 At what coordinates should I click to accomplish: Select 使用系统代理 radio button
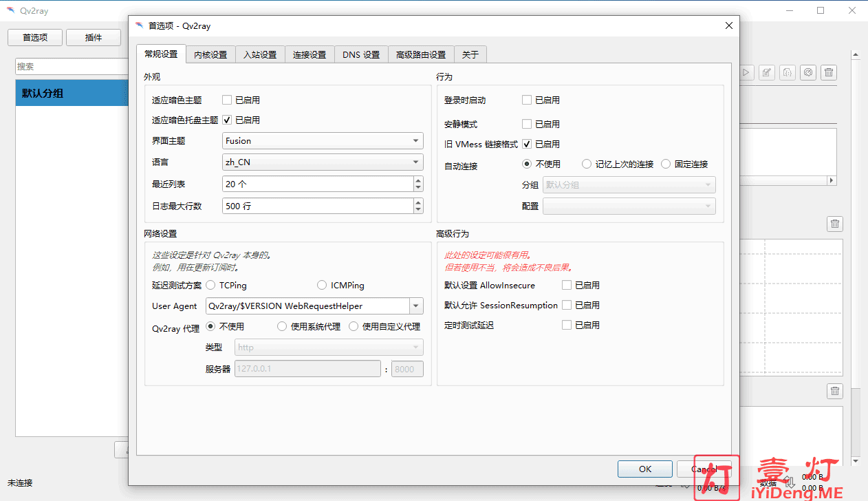(282, 326)
